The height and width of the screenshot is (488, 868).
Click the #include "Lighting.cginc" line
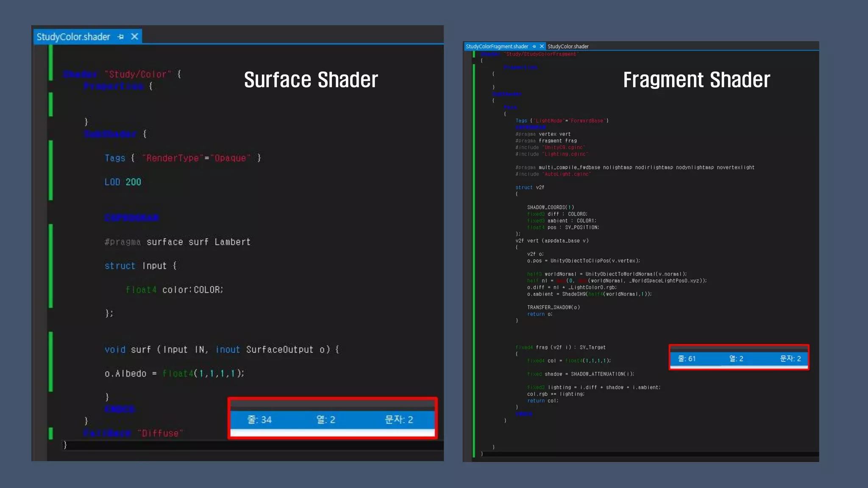(552, 154)
